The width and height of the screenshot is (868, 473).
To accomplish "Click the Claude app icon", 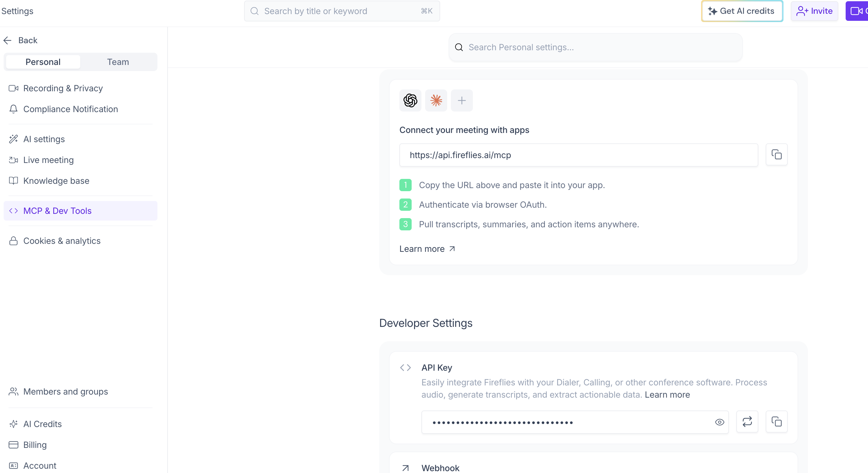I will pos(436,100).
